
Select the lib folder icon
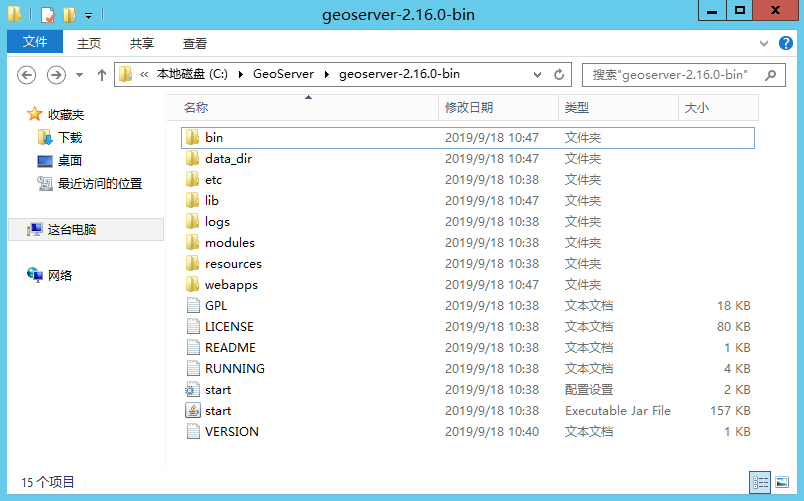[192, 201]
